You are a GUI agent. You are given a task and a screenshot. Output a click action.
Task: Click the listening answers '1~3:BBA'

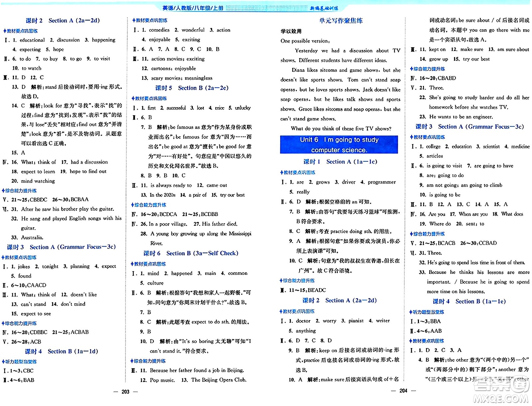[429, 321]
